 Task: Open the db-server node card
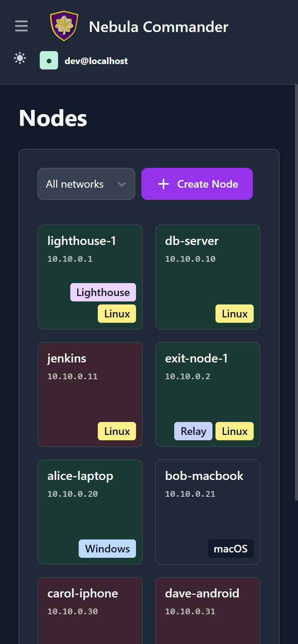tap(208, 277)
